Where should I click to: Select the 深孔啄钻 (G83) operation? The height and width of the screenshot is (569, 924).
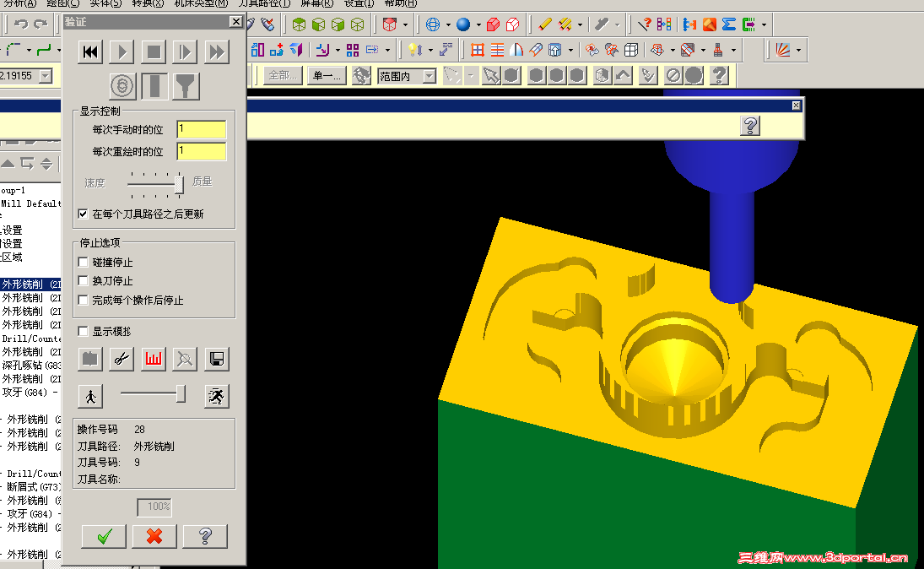30,366
